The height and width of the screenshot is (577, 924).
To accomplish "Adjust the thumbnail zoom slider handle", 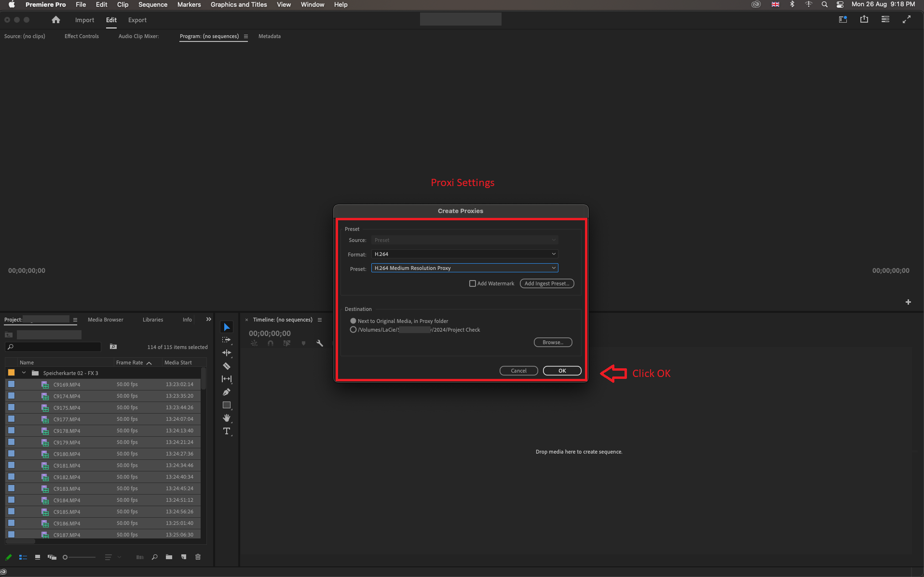I will tap(65, 557).
